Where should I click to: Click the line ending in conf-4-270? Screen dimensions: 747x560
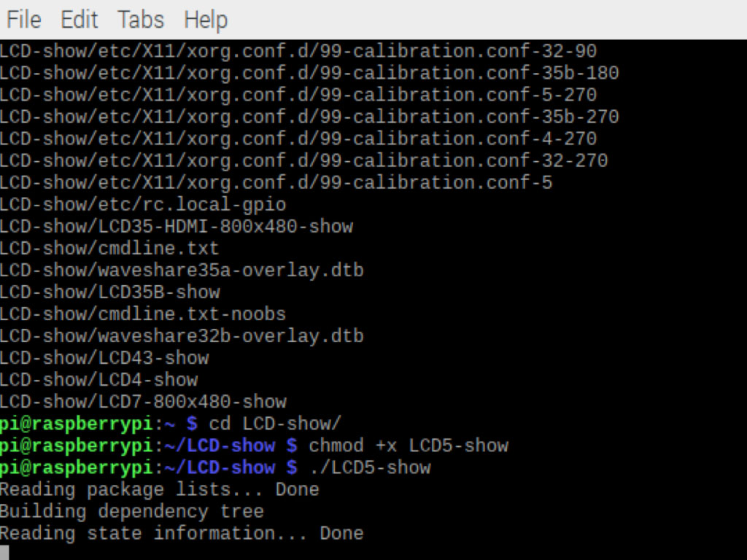pyautogui.click(x=298, y=139)
